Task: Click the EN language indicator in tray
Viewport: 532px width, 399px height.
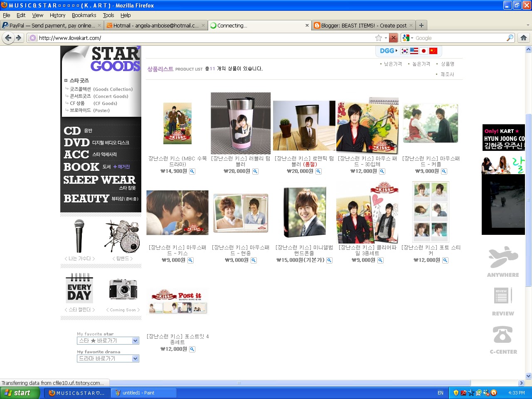Action: (x=441, y=393)
